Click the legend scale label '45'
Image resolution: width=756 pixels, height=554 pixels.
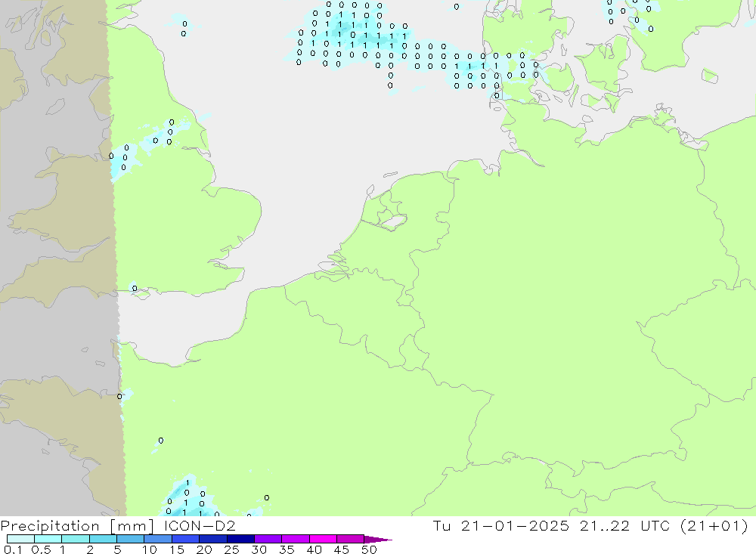(342, 549)
